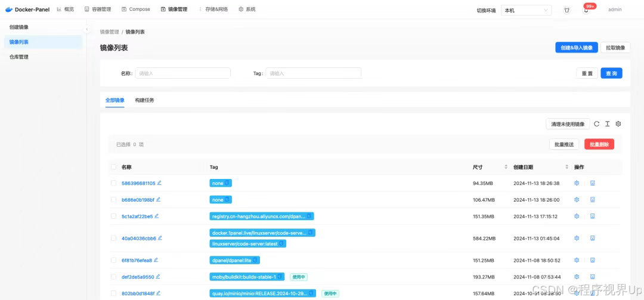This screenshot has width=644, height=300.
Task: Edit name pencil for 802bb0d1848f
Action: tap(158, 293)
